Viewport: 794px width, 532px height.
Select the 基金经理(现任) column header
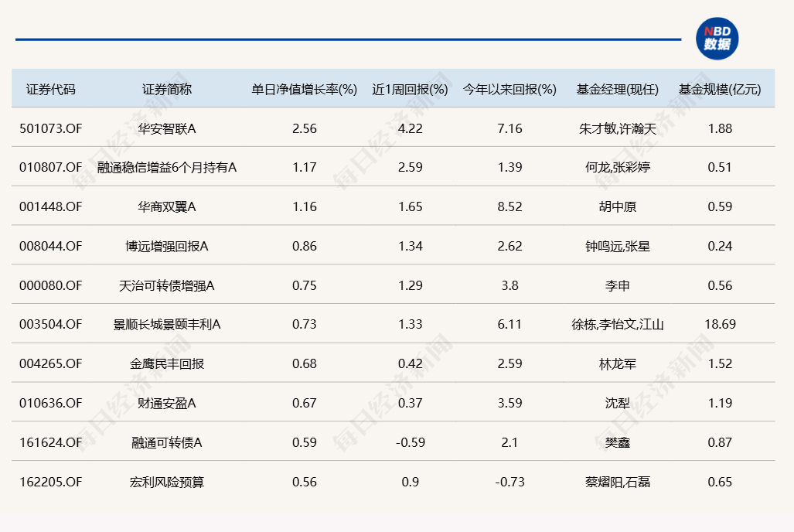point(618,90)
